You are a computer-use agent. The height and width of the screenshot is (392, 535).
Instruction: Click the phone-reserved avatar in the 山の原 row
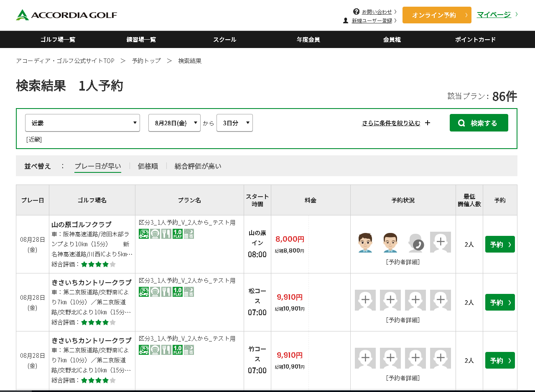point(415,242)
